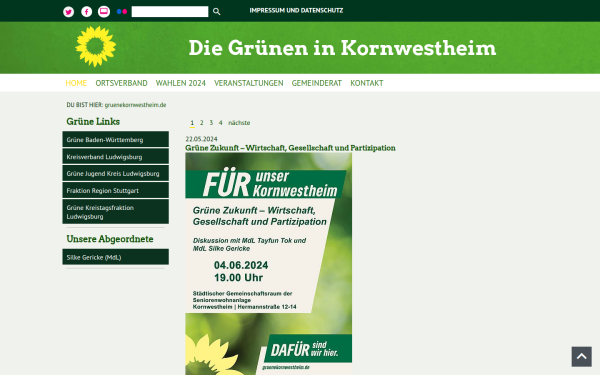Click the gruenekornwestheim.de breadcrumb link
The image size is (600, 375).
click(135, 105)
